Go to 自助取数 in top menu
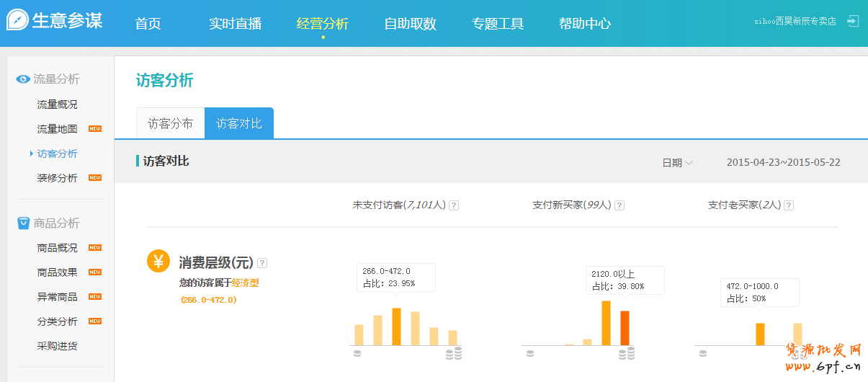This screenshot has height=382, width=868. click(x=410, y=24)
